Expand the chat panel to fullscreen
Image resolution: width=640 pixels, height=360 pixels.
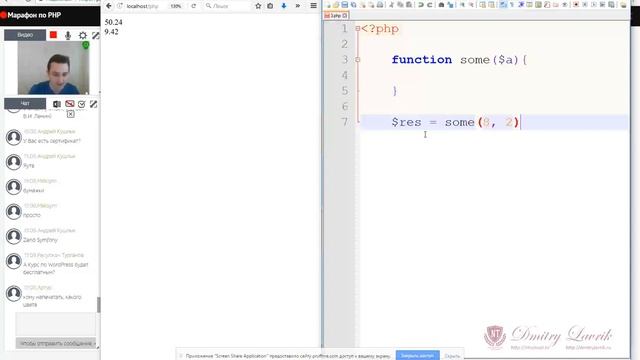93,104
